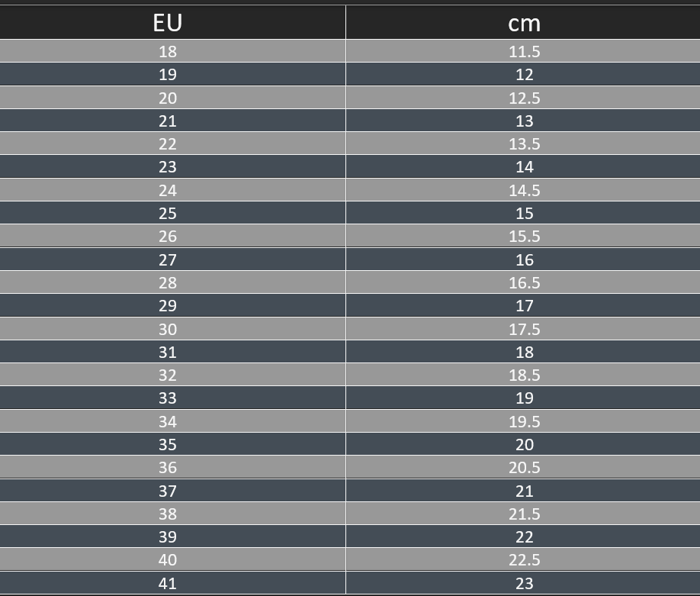
Task: Select the 20.5 cm cell
Action: click(x=524, y=467)
